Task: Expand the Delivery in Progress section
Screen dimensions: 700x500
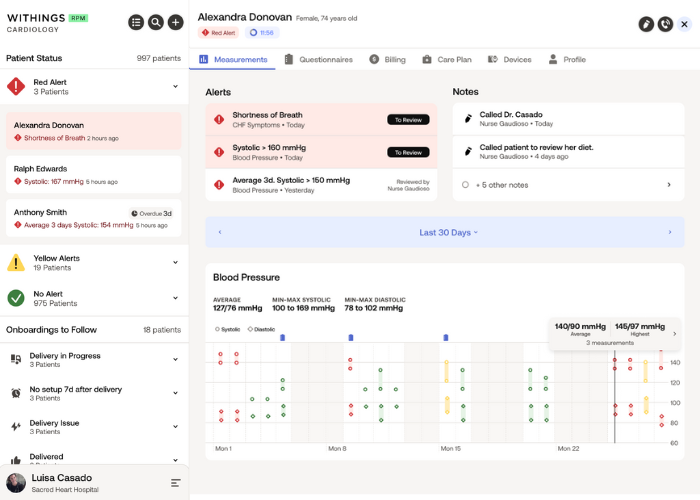Action: [175, 360]
